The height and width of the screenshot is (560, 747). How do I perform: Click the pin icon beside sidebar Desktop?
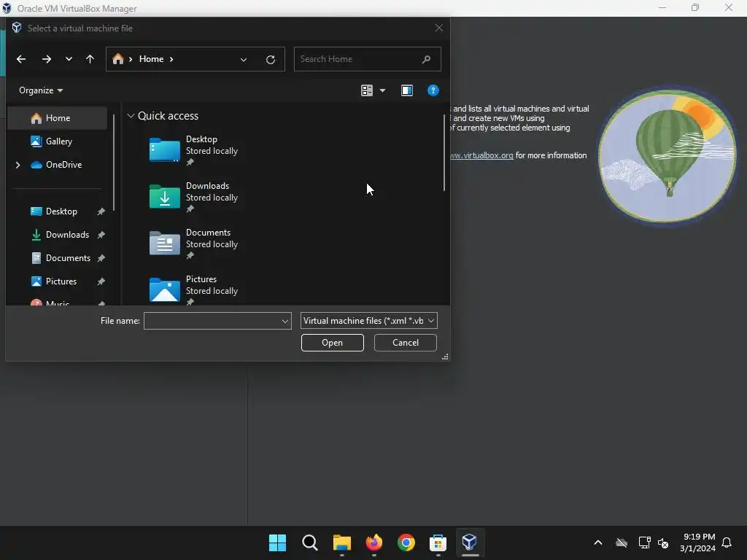(101, 211)
